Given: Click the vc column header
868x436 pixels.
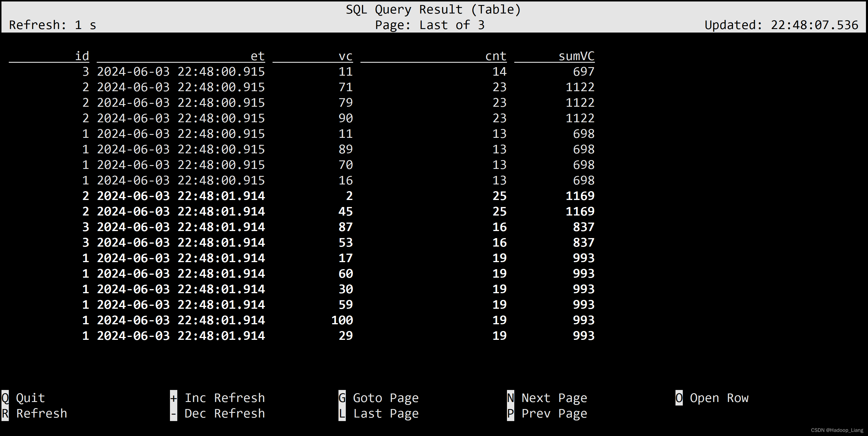Looking at the screenshot, I should tap(346, 56).
